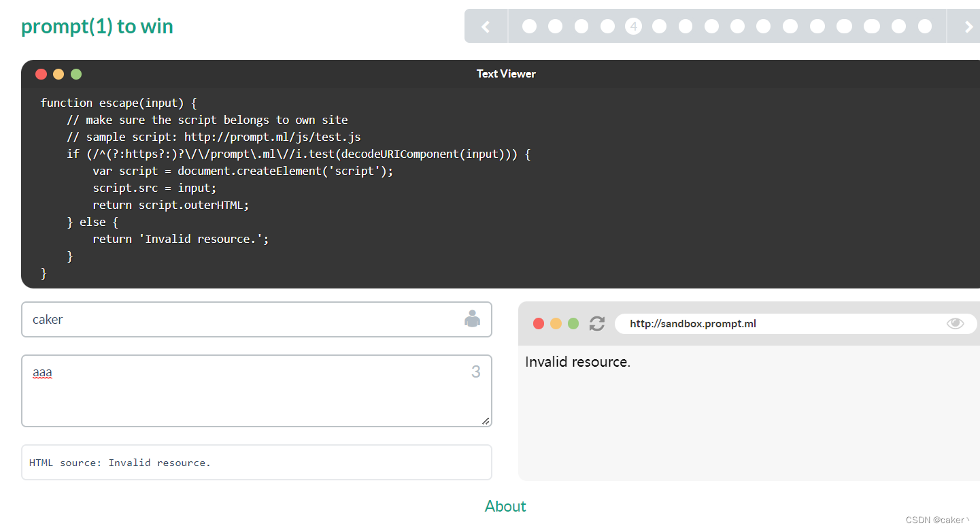Click the yellow dot in Text Viewer
Screen dimensions: 980x530
pos(58,74)
